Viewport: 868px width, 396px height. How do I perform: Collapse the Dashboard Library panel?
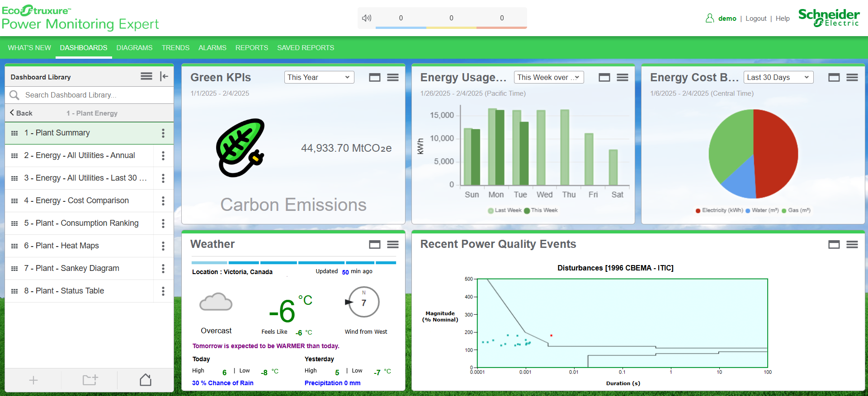164,76
